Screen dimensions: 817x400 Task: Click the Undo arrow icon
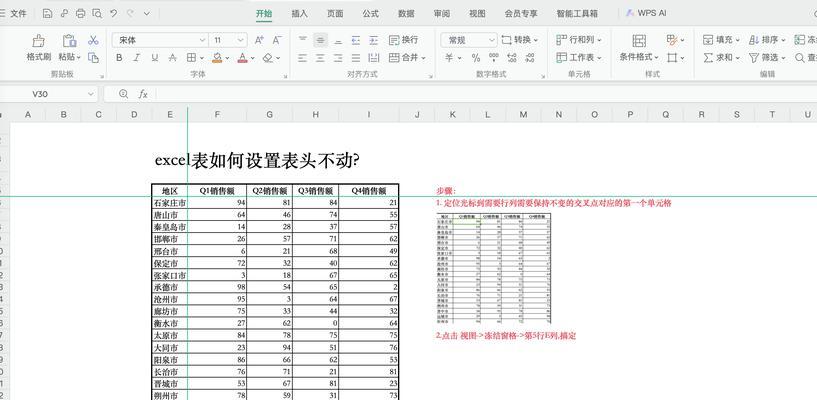tap(114, 14)
